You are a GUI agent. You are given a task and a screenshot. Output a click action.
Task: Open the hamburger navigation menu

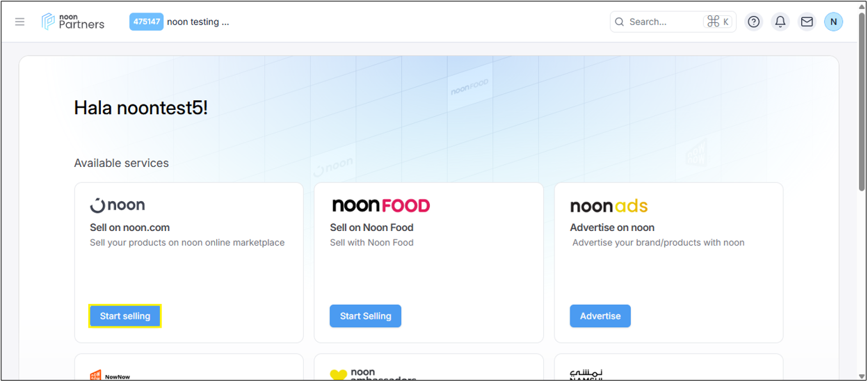(20, 22)
